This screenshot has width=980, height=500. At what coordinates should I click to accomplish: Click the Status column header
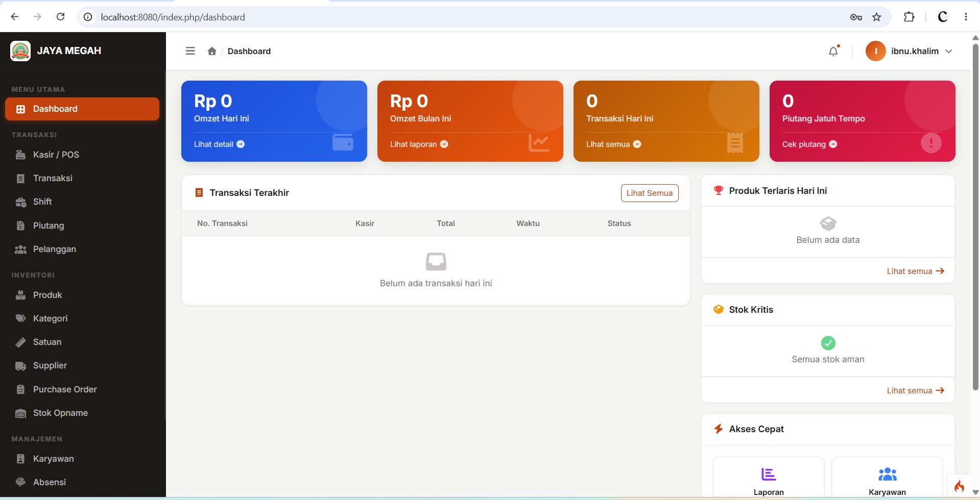(x=619, y=223)
